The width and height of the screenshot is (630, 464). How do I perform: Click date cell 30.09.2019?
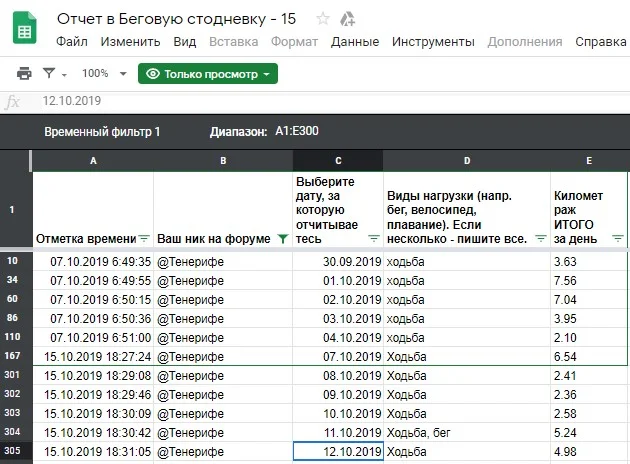(x=338, y=262)
